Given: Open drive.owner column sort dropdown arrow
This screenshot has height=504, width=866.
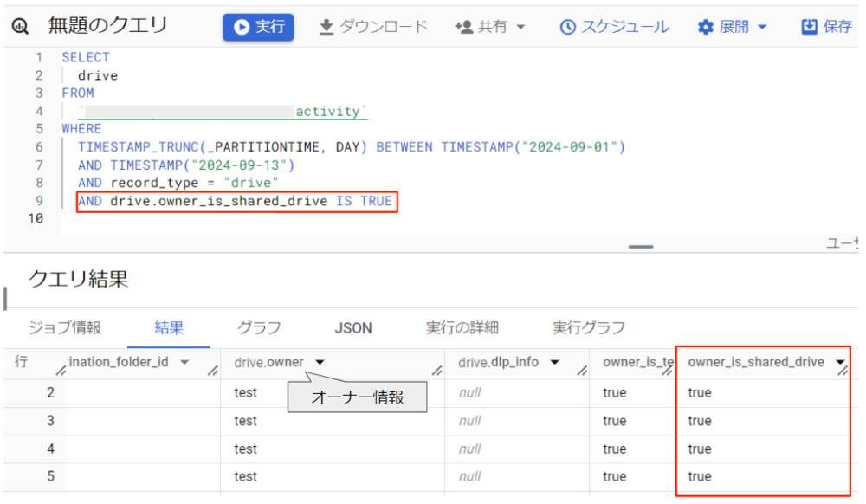Looking at the screenshot, I should point(320,362).
